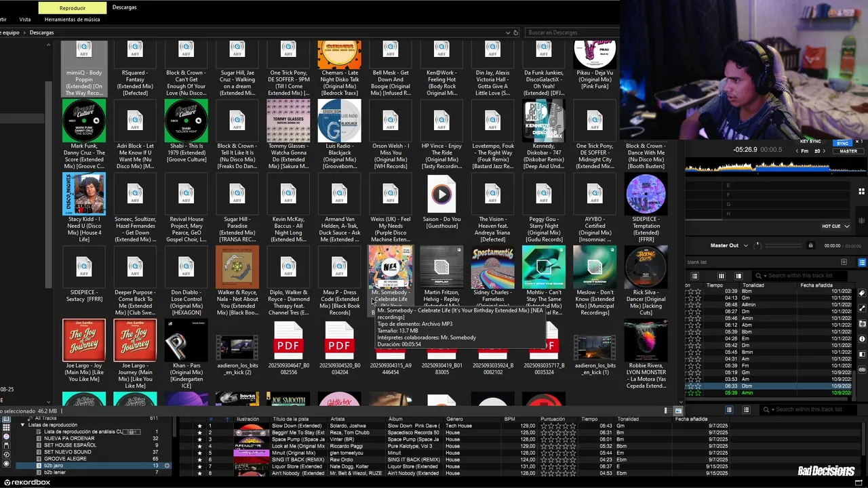Image resolution: width=868 pixels, height=488 pixels.
Task: Open the Explorer address bar history dropdown
Action: click(x=507, y=33)
